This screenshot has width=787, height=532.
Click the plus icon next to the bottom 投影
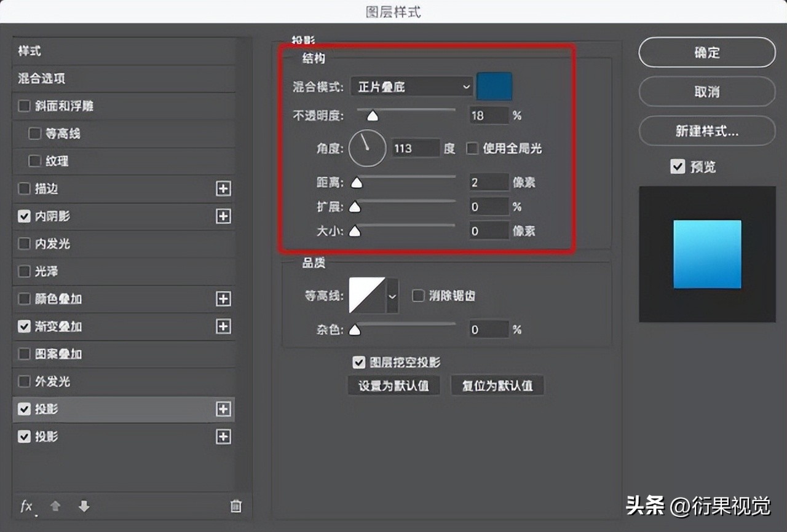click(223, 437)
